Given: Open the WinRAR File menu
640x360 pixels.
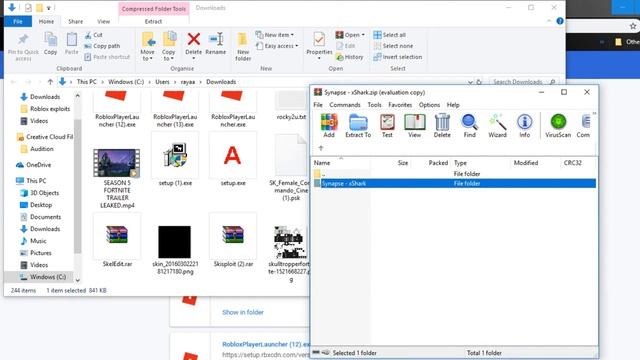Looking at the screenshot, I should (x=318, y=105).
